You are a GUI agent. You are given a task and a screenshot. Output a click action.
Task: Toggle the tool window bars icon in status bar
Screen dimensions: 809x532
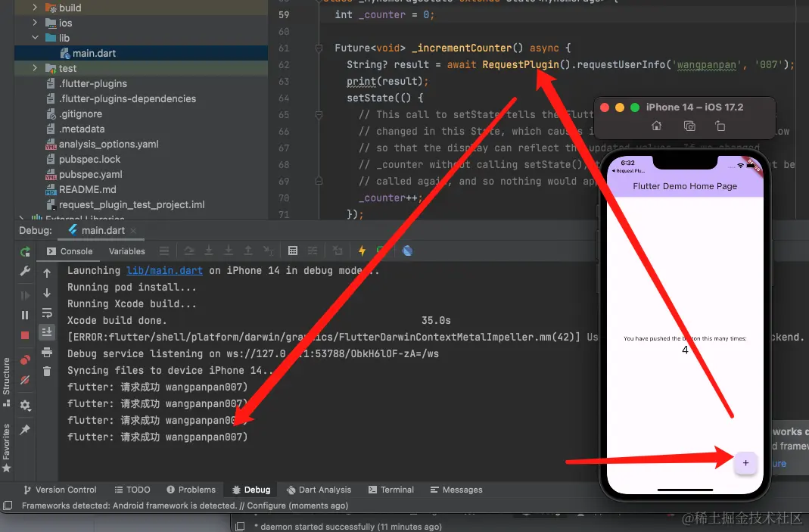click(x=8, y=506)
